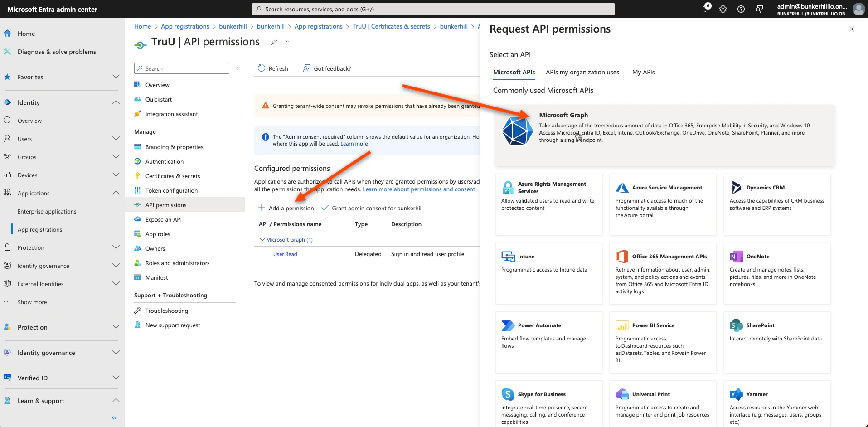Collapse the Learn & support section
Image resolution: width=868 pixels, height=427 pixels.
[116, 400]
